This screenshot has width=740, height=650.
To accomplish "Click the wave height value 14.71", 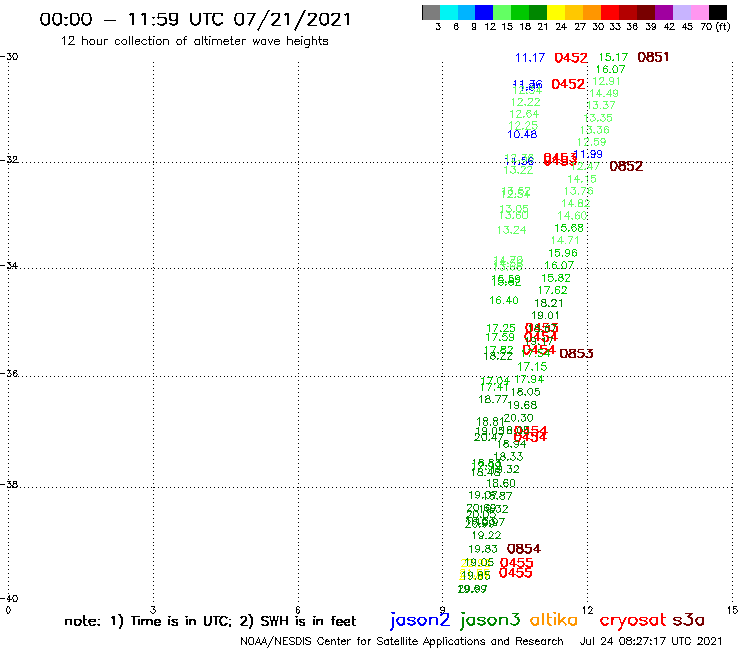I will pos(565,240).
